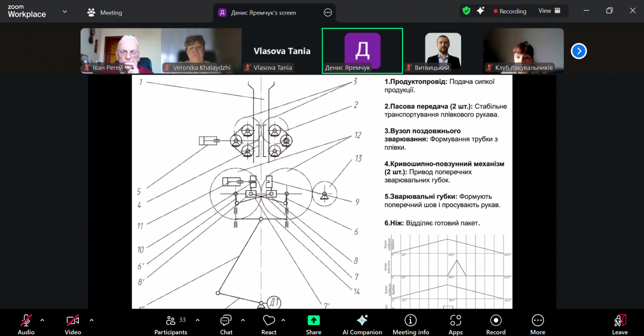
Task: Turn on camera with Video button
Action: coord(73,324)
